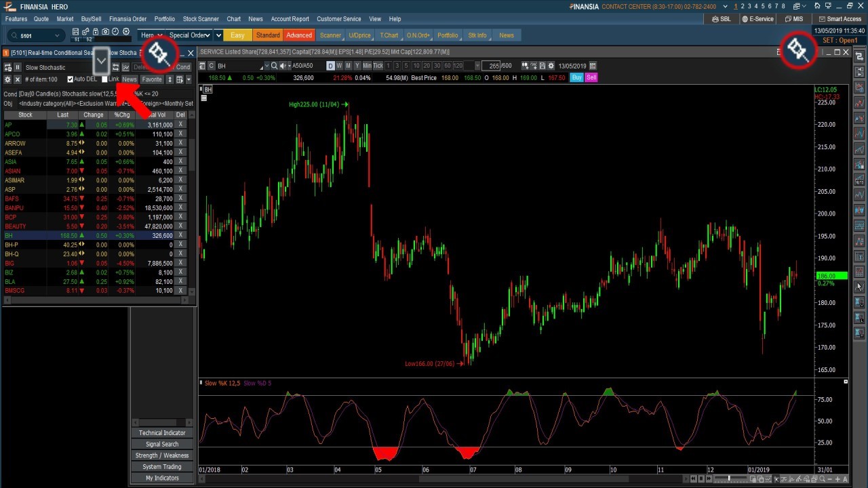The width and height of the screenshot is (868, 488).
Task: Click the up-down sort arrows icon beside Favorite
Action: (170, 79)
